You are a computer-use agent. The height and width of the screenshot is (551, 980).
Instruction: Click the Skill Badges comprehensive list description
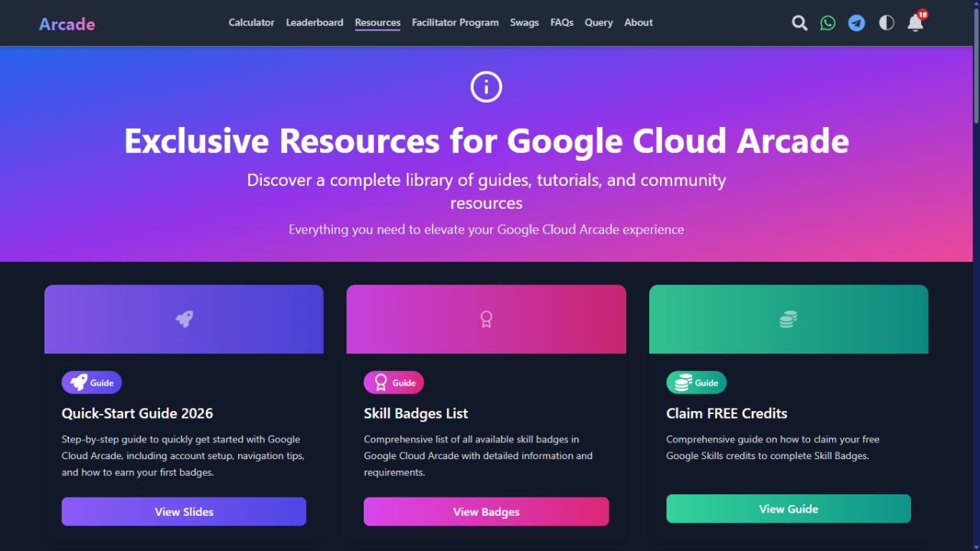[479, 456]
